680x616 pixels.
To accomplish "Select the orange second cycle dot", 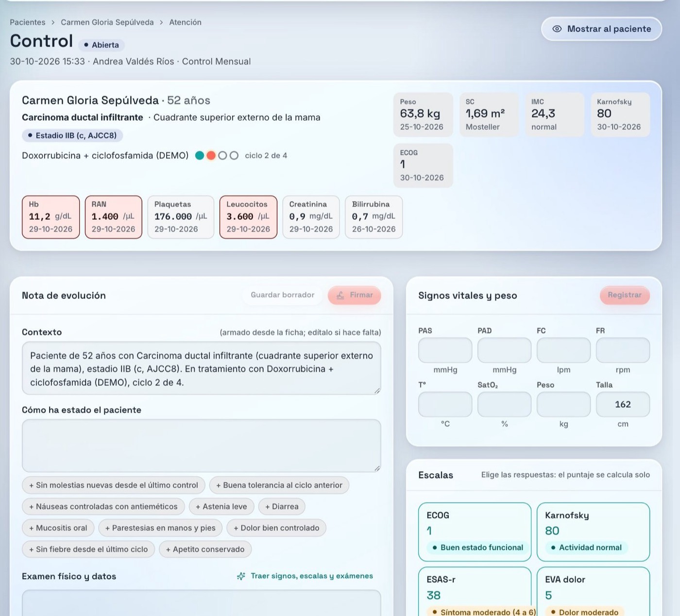I will click(211, 156).
